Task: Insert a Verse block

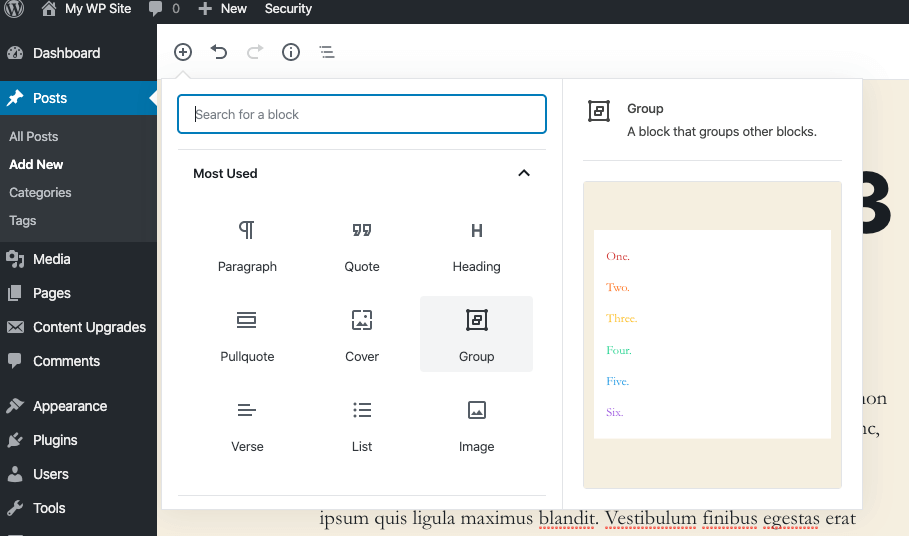Action: [x=247, y=425]
